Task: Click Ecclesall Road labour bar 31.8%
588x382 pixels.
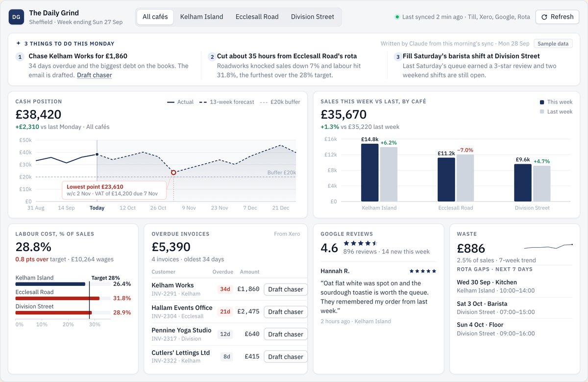Action: (57, 298)
